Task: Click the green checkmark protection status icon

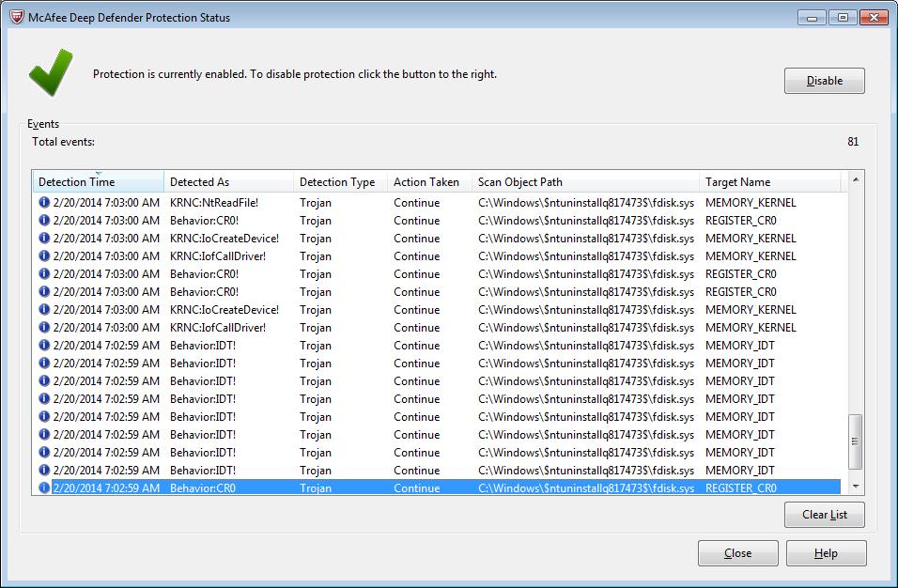Action: click(x=49, y=72)
